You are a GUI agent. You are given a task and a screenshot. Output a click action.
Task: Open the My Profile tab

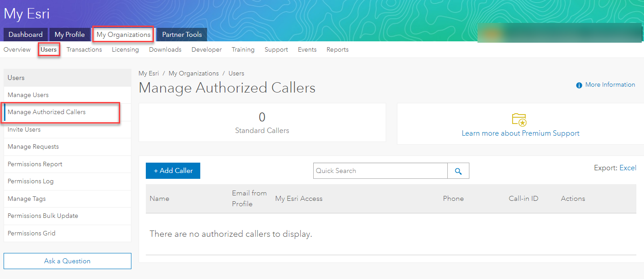pyautogui.click(x=70, y=35)
